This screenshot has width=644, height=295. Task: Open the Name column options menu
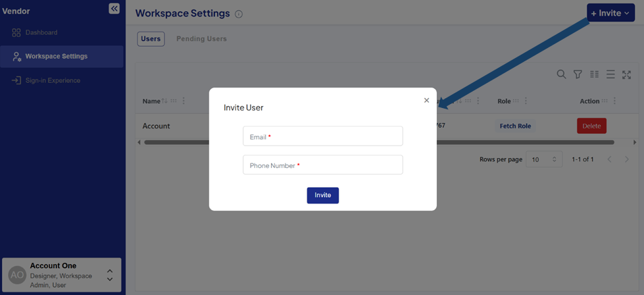point(184,101)
